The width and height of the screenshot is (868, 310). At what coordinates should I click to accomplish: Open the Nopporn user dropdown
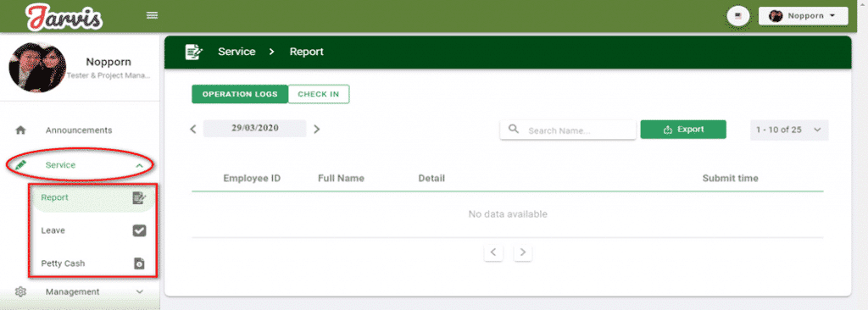(x=803, y=16)
